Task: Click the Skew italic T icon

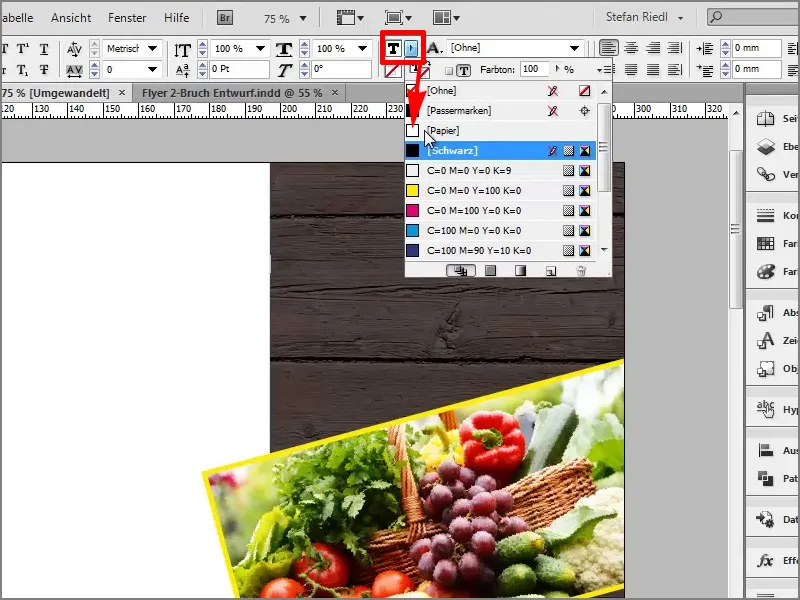Action: [x=285, y=70]
